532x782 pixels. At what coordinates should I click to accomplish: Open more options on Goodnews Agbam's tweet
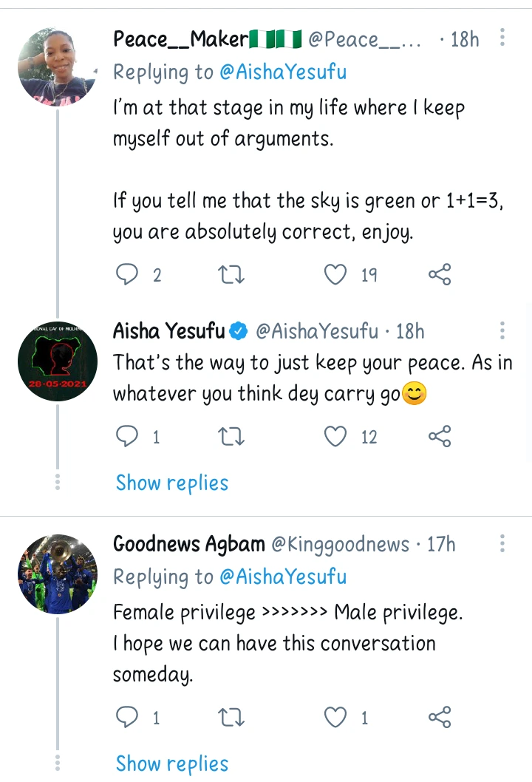(502, 543)
